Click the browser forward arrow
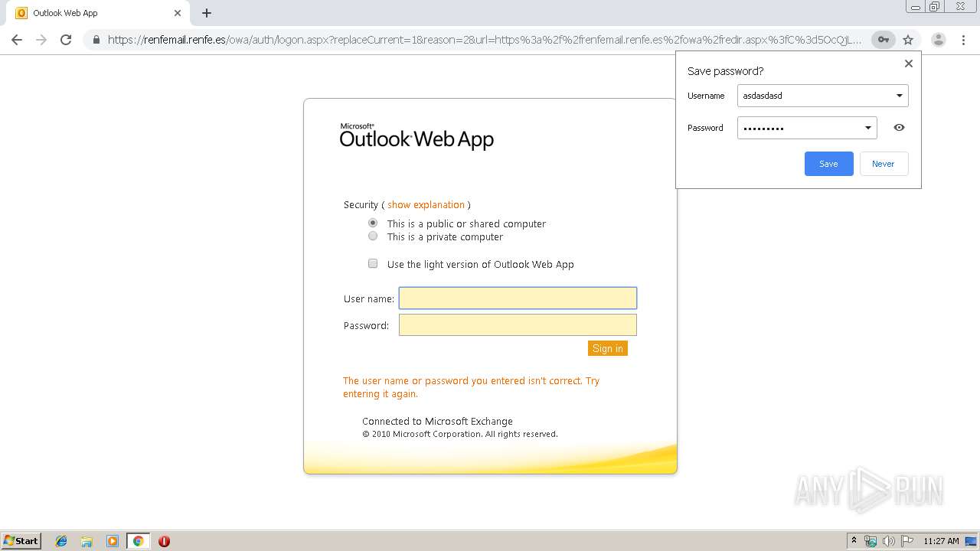This screenshot has width=980, height=551. [41, 40]
